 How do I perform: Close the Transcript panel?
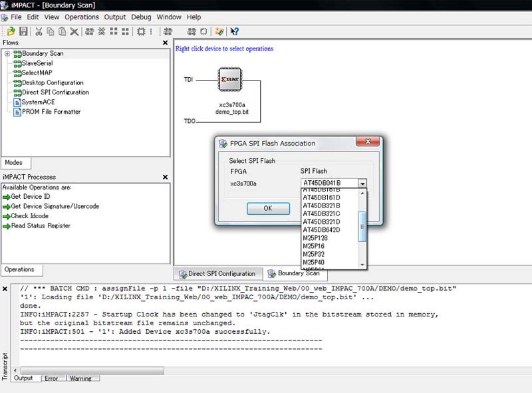click(x=5, y=289)
